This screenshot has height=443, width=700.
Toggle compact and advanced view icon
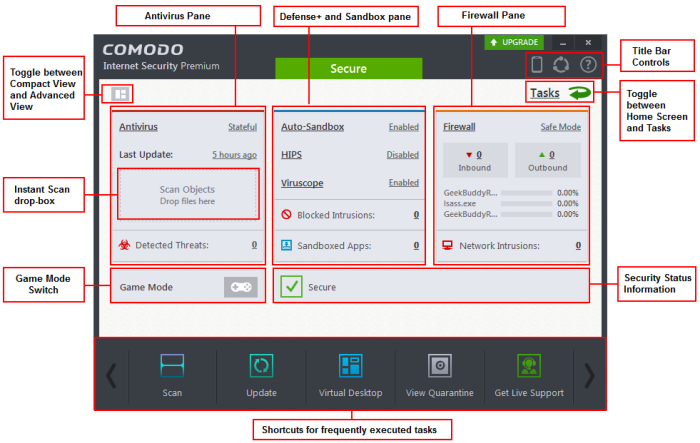(120, 94)
